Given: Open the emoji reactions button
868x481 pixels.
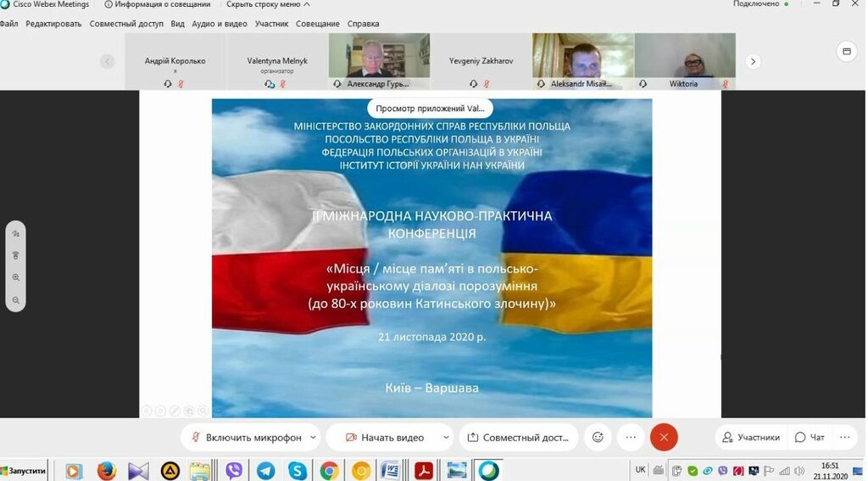Looking at the screenshot, I should tap(598, 437).
